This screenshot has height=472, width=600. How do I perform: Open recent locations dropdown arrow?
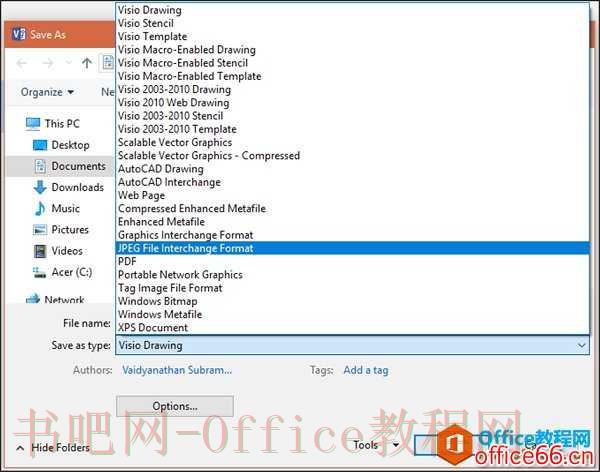pyautogui.click(x=68, y=63)
